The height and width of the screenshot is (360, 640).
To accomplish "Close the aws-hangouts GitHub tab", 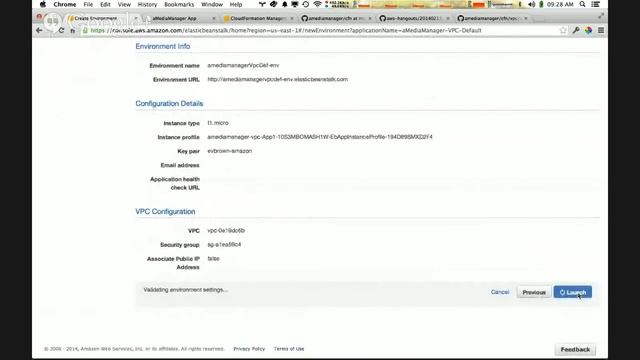I will [448, 18].
